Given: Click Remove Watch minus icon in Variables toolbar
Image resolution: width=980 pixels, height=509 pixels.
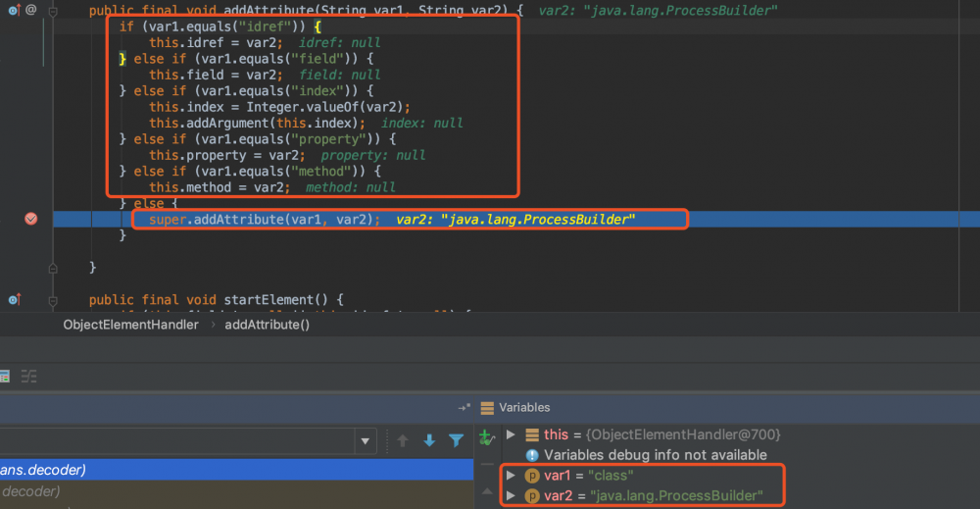Looking at the screenshot, I should 487,465.
